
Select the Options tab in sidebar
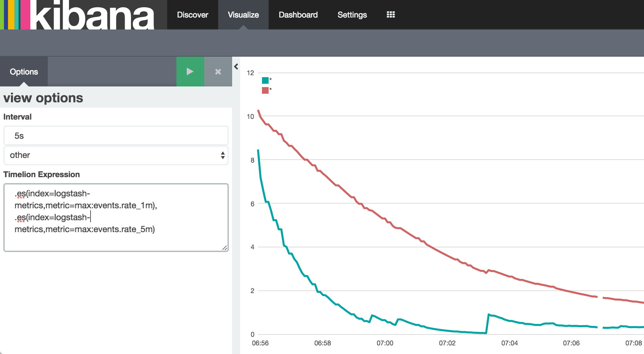(24, 72)
